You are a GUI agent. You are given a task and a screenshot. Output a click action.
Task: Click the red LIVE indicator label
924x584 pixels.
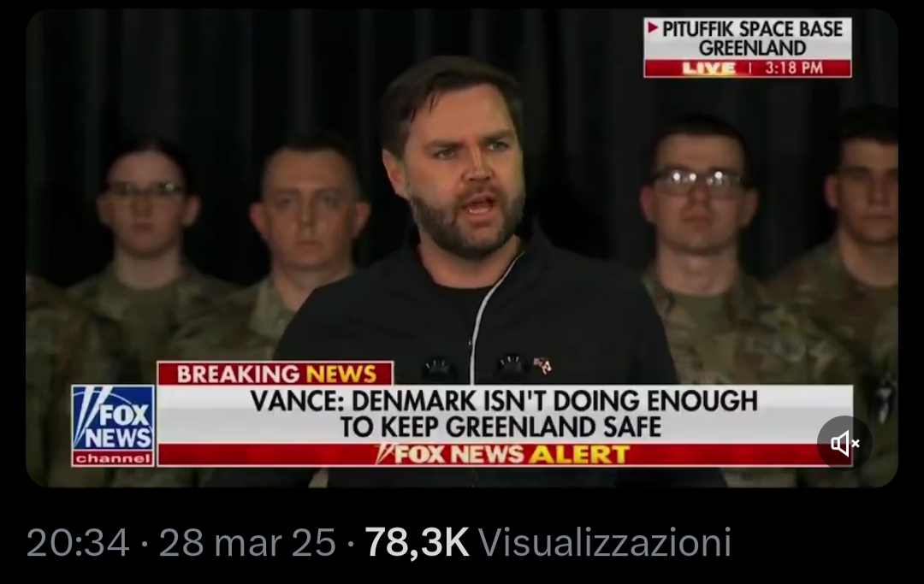click(708, 68)
